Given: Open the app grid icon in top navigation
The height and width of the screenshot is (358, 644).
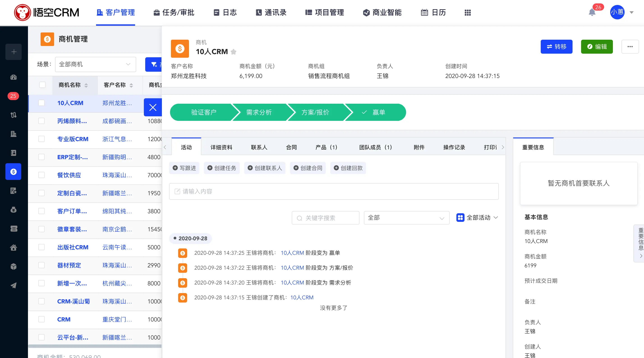Looking at the screenshot, I should pos(467,12).
